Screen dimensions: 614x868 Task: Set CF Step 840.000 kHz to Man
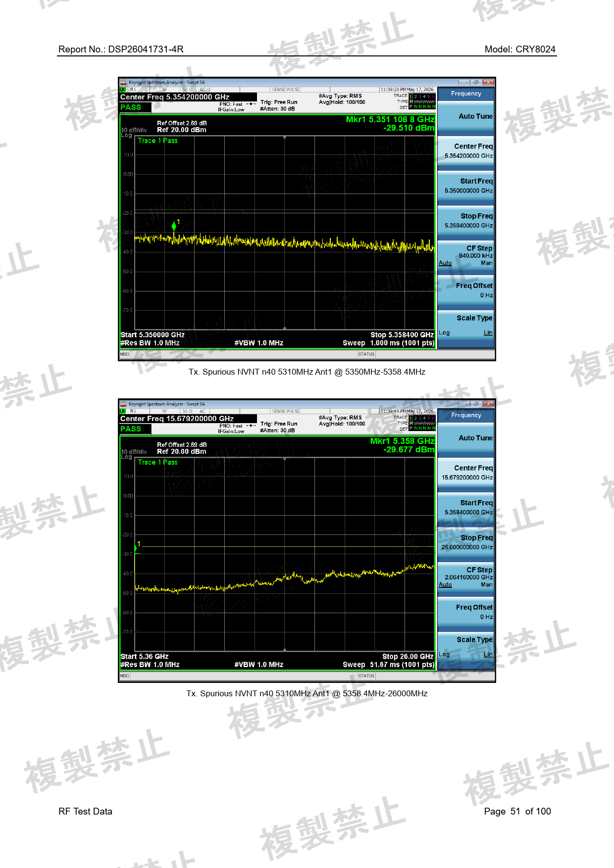coord(487,263)
